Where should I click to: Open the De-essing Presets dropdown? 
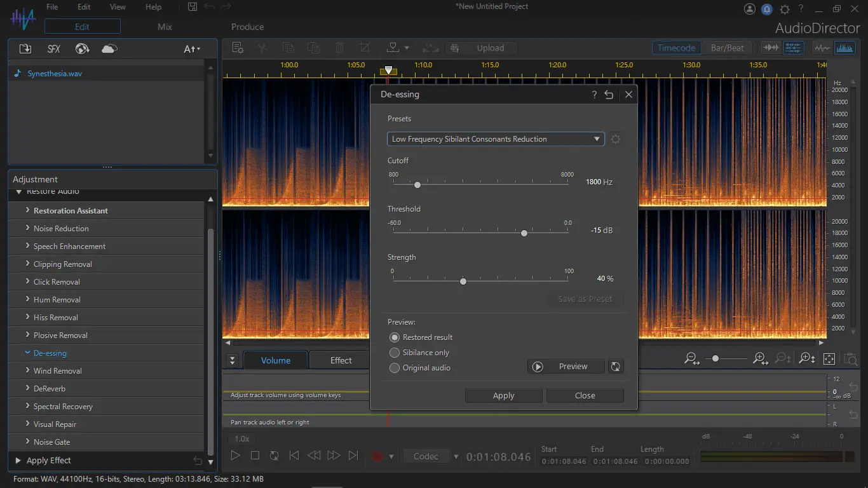tap(495, 139)
